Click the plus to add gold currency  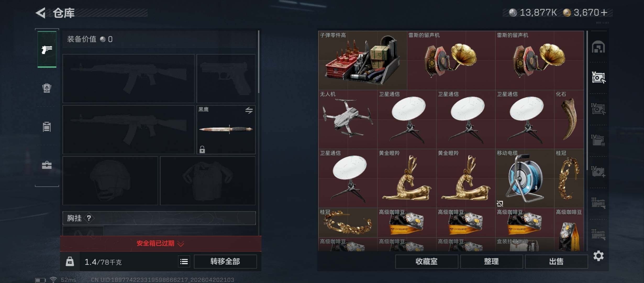[x=604, y=13]
